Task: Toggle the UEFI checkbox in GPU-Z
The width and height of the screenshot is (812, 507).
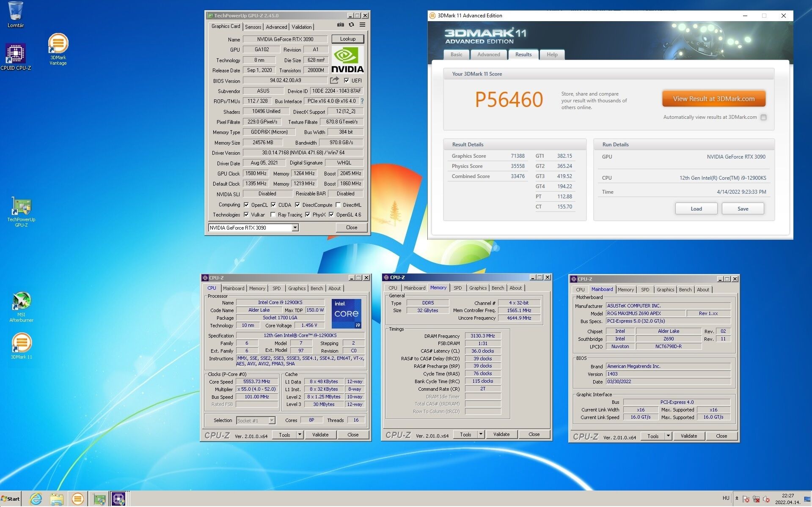Action: point(347,80)
